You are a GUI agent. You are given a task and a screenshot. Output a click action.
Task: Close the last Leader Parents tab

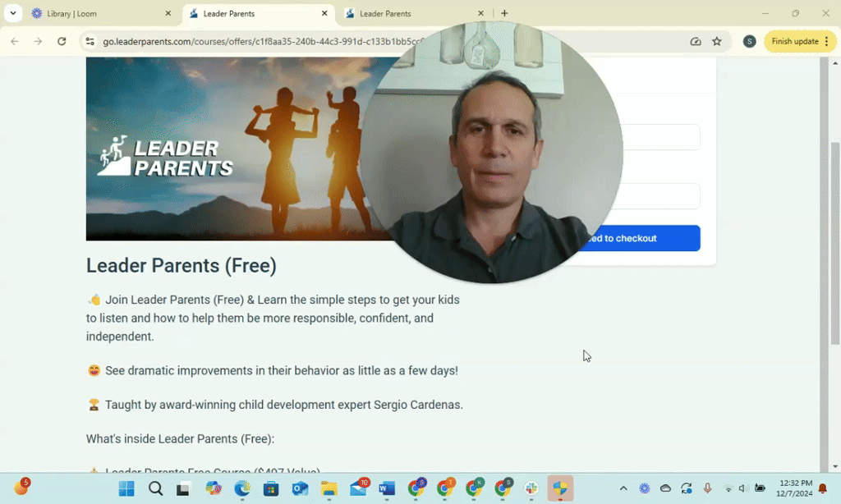point(480,13)
